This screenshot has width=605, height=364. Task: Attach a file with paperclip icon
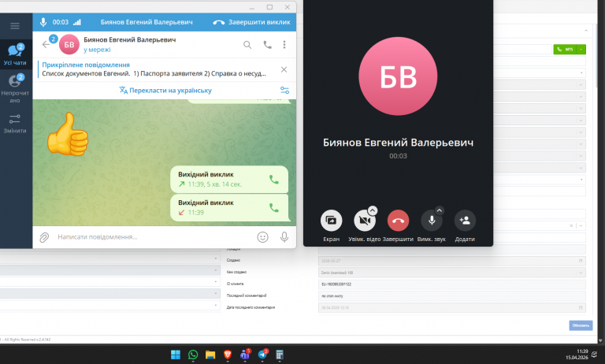click(x=44, y=237)
